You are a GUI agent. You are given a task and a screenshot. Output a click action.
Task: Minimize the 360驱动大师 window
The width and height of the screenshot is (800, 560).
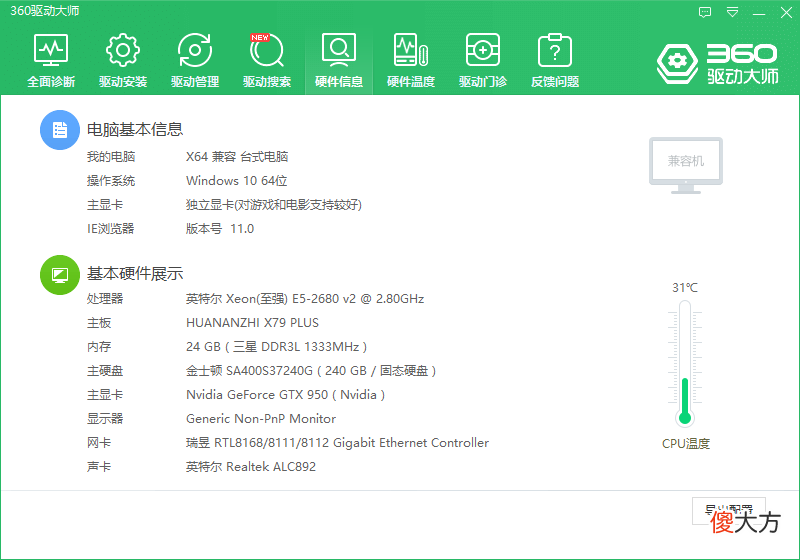(759, 13)
